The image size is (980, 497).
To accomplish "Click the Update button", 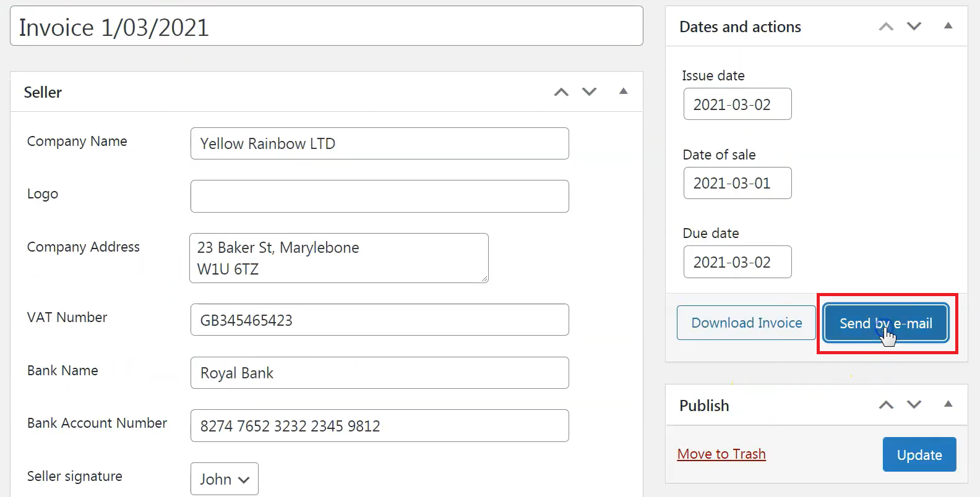I will [x=919, y=454].
